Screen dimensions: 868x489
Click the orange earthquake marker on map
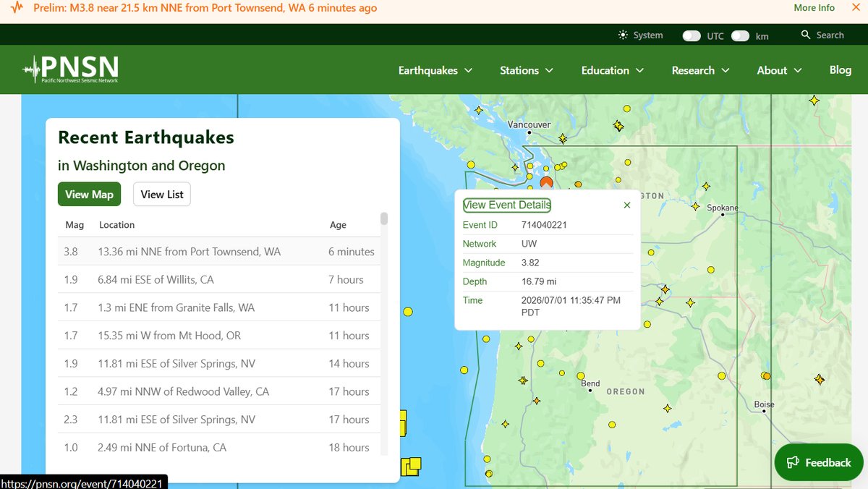547,183
